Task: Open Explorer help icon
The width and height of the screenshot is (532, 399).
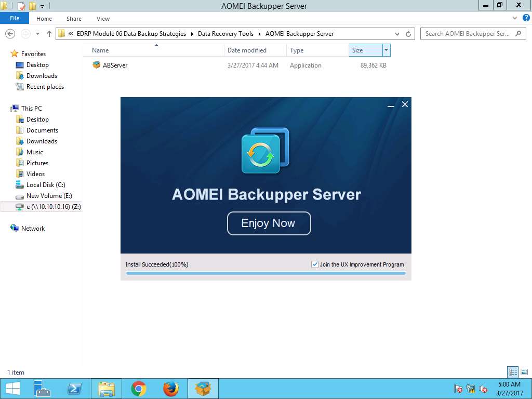Action: (x=526, y=18)
